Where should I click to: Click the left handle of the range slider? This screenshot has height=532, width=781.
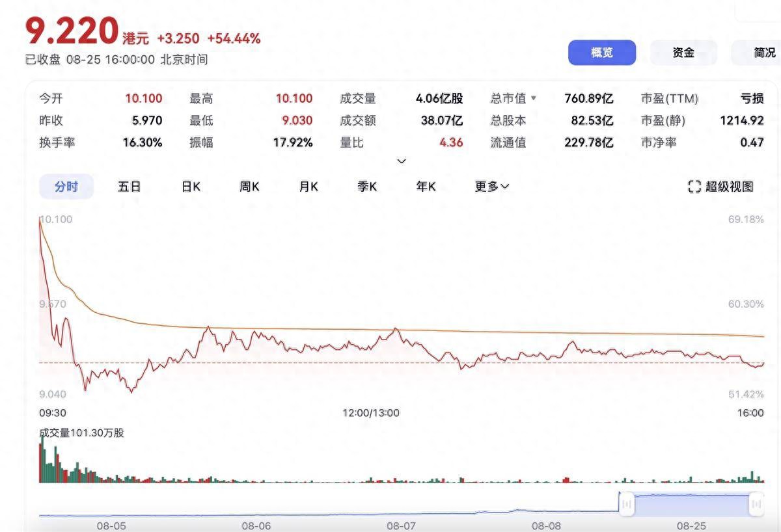[625, 503]
